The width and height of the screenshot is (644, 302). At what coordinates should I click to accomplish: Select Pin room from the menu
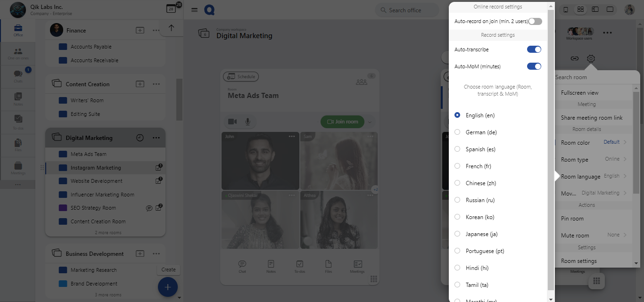point(572,219)
